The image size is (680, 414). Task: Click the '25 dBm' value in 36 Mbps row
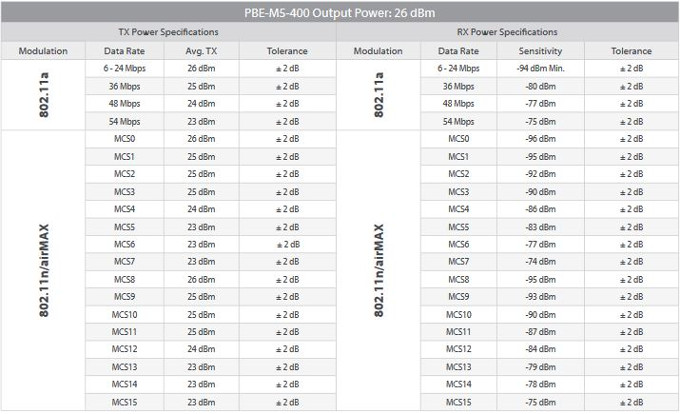(x=201, y=86)
